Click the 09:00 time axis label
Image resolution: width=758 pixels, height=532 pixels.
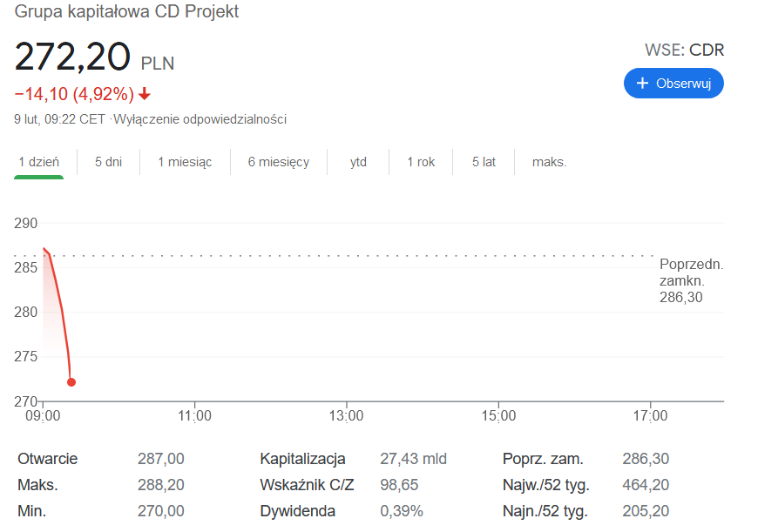coord(43,415)
